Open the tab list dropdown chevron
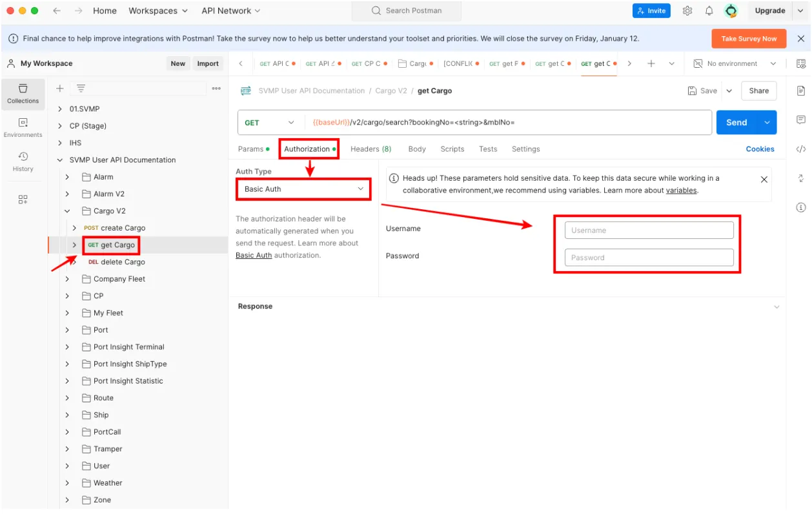Viewport: 812px width, 514px height. point(671,64)
